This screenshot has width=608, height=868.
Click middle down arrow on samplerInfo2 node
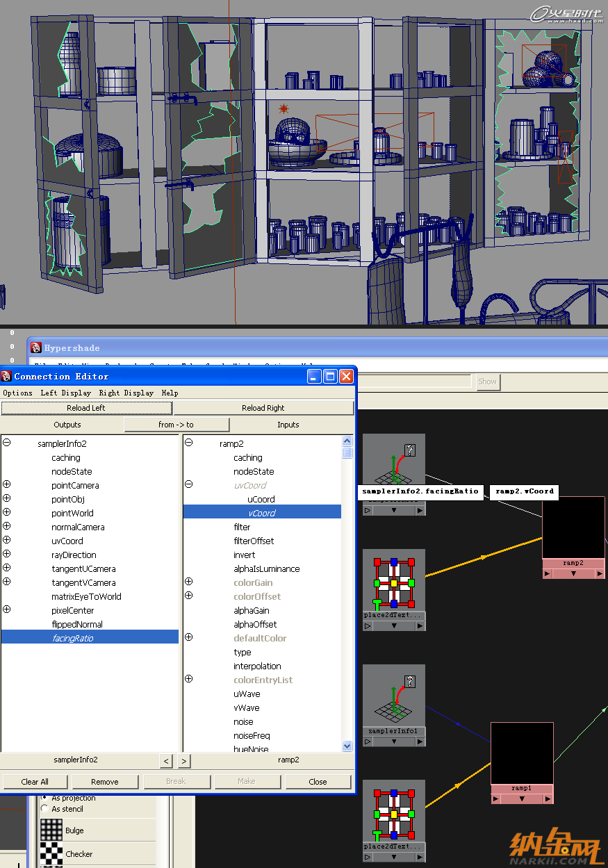(394, 510)
